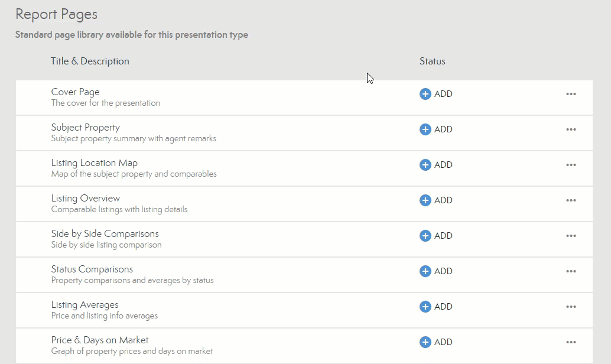
Task: Click the plus icon for Listing Averages
Action: click(x=425, y=307)
